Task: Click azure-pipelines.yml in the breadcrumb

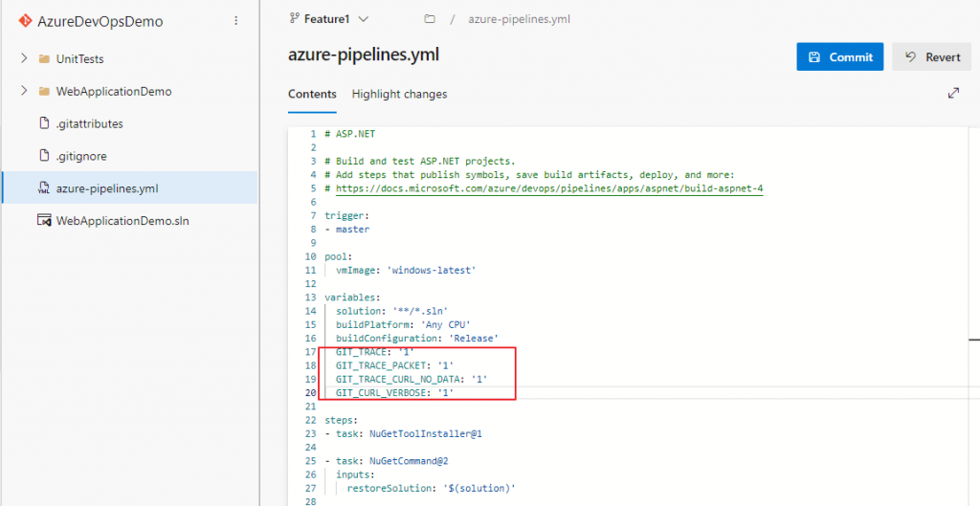Action: (520, 19)
